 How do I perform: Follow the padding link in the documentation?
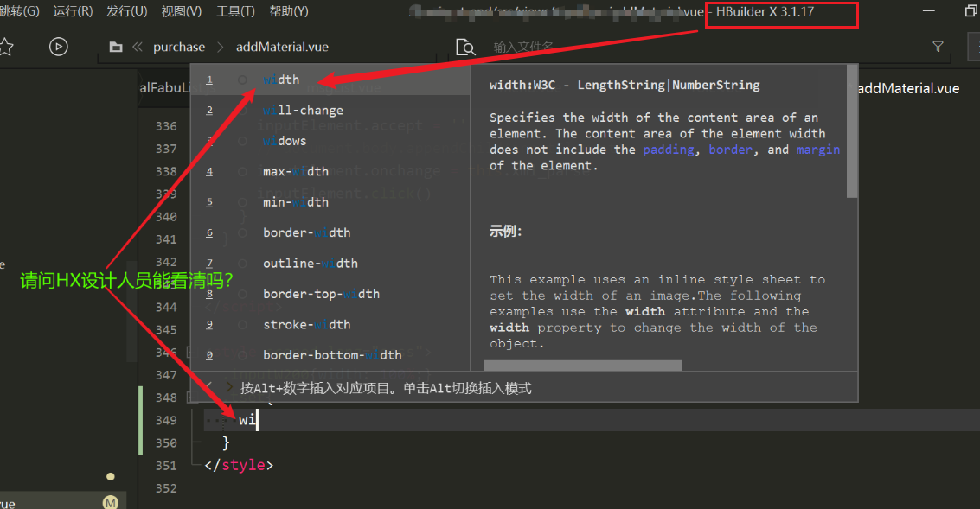(x=668, y=150)
